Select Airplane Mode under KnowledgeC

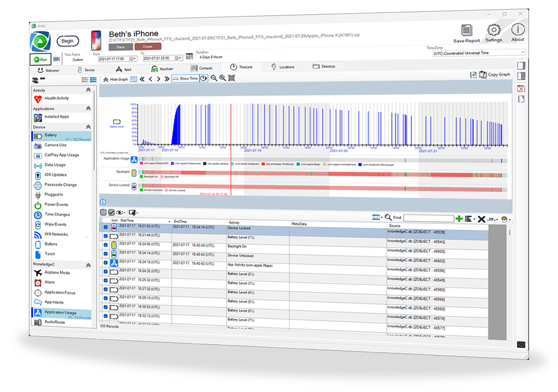coord(57,273)
